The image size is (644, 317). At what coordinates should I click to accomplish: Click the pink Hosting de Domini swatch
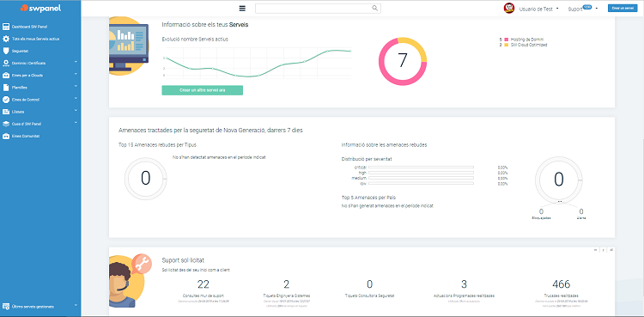tap(507, 40)
